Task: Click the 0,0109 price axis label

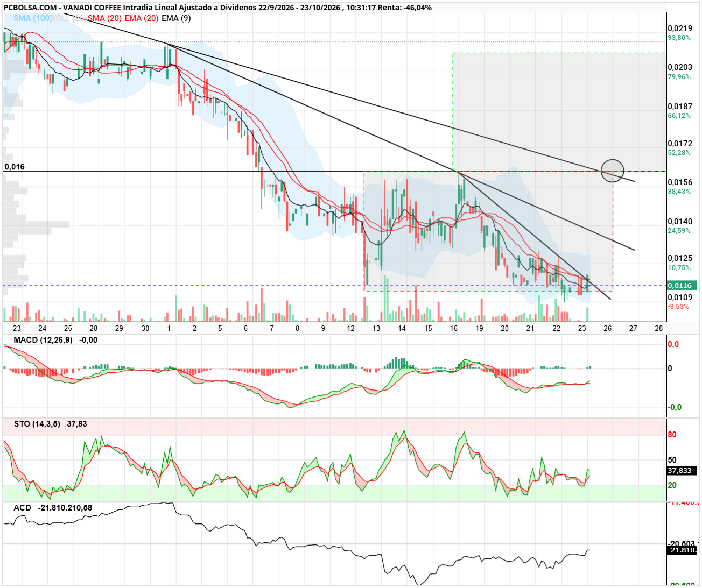Action: point(680,297)
